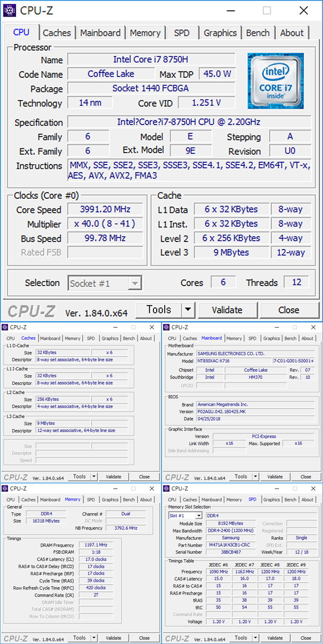The image size is (323, 644).
Task: Switch to the Caches tab in the large CPU window
Action: tap(57, 33)
